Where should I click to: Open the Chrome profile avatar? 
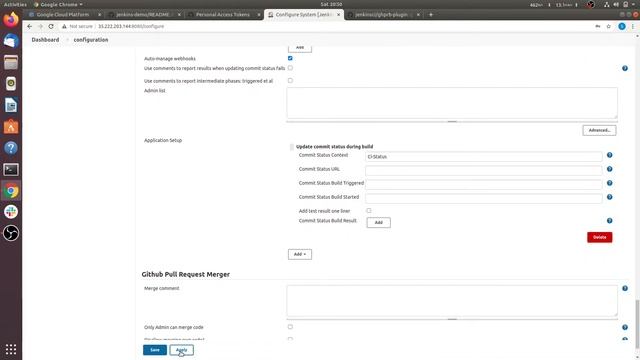(622, 26)
